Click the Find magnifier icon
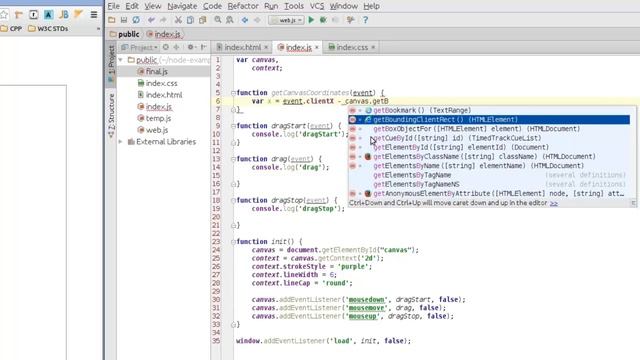The width and height of the screenshot is (640, 360). point(218,20)
